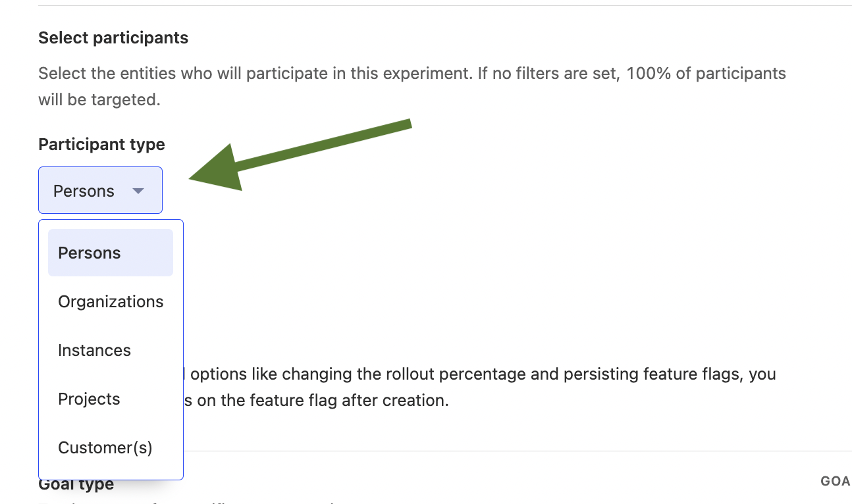Click the Select participants heading
This screenshot has width=852, height=504.
click(113, 38)
